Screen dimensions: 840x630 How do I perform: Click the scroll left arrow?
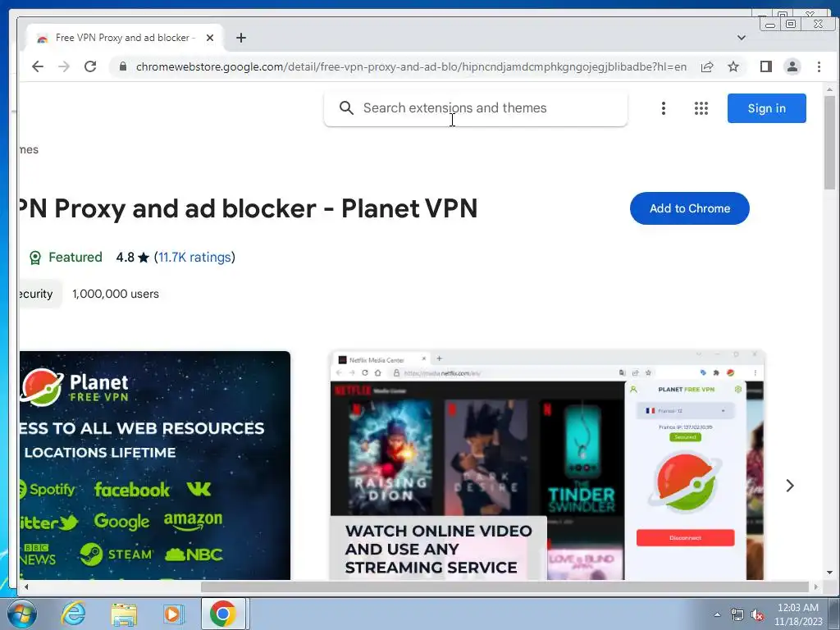25,587
